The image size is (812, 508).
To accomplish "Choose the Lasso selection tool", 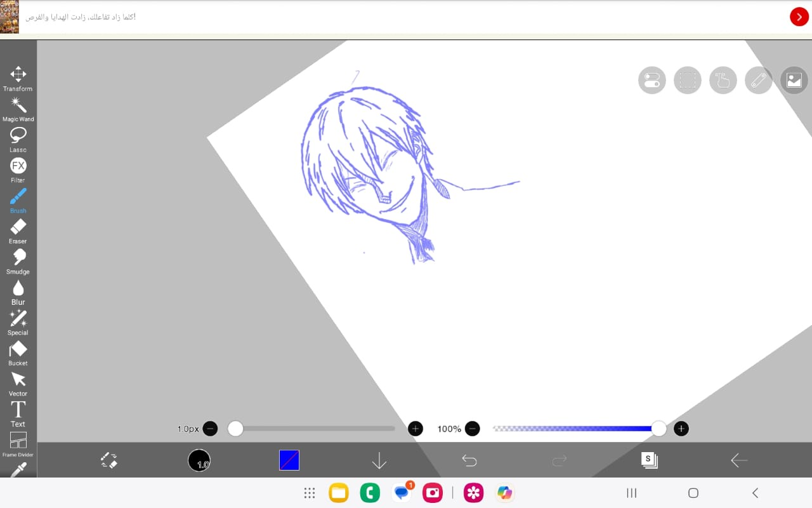I will click(18, 139).
